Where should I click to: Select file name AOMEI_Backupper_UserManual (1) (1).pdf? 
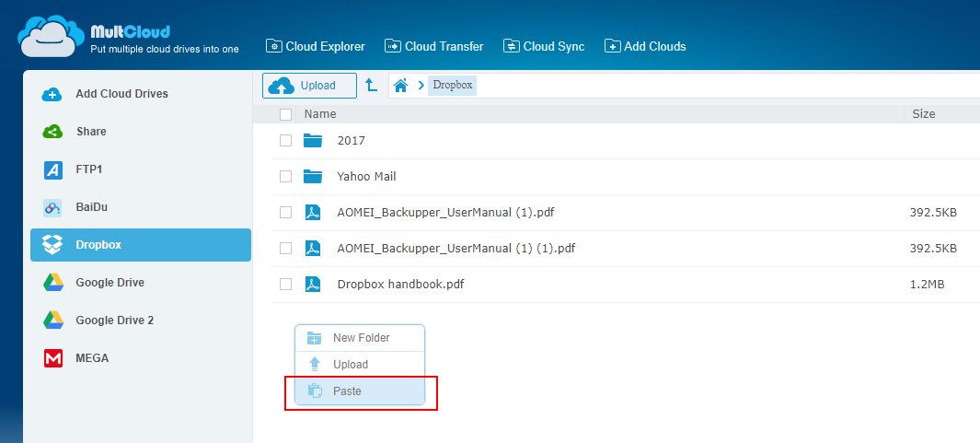click(x=456, y=249)
